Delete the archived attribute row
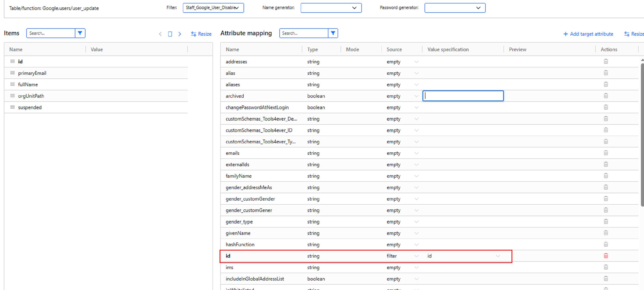The height and width of the screenshot is (290, 644). click(606, 96)
